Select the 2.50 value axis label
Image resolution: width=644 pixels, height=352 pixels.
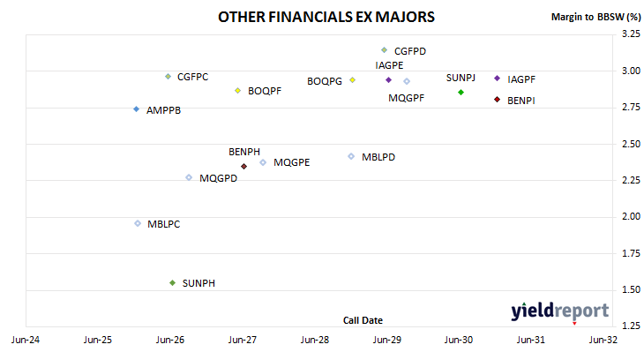(632, 144)
